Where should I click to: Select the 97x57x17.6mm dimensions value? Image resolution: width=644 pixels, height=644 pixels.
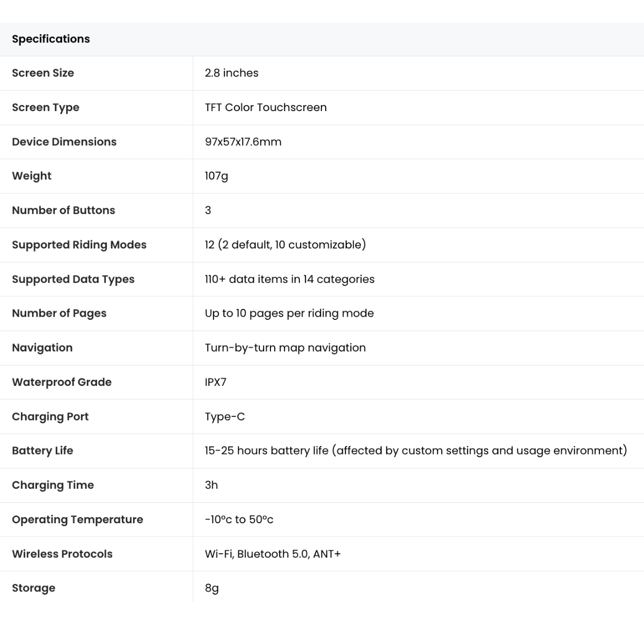click(243, 142)
